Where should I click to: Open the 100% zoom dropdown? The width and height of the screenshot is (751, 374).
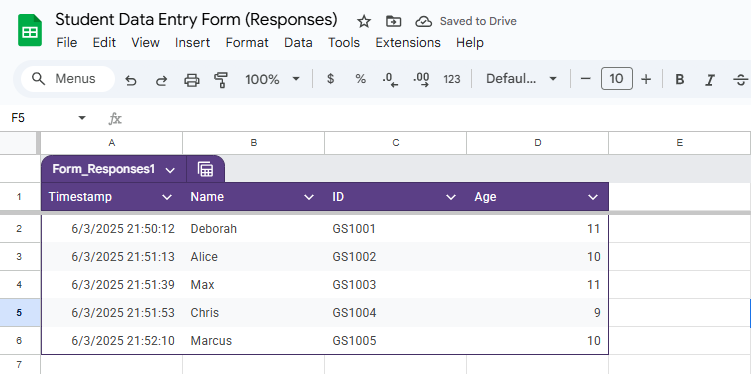(x=272, y=79)
